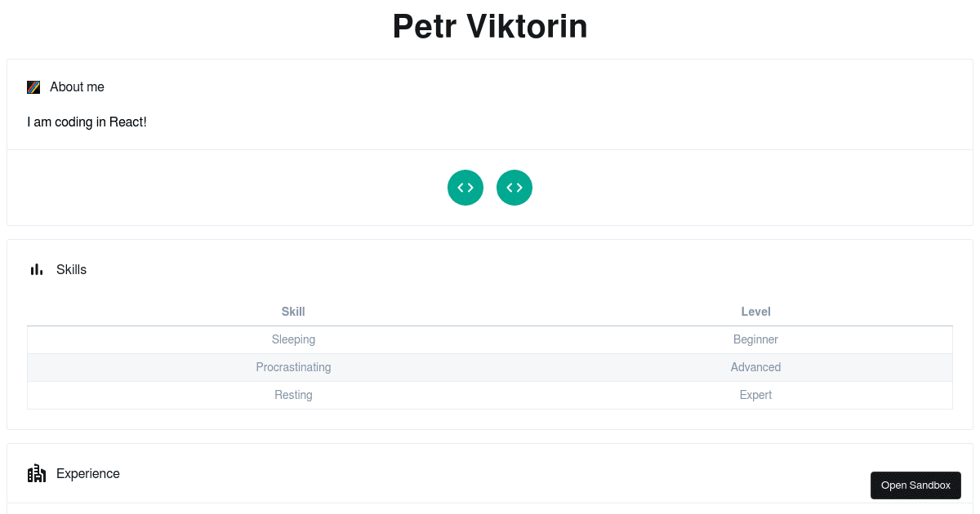This screenshot has height=514, width=980.
Task: Select the Procrastinating skill row
Action: coord(293,367)
